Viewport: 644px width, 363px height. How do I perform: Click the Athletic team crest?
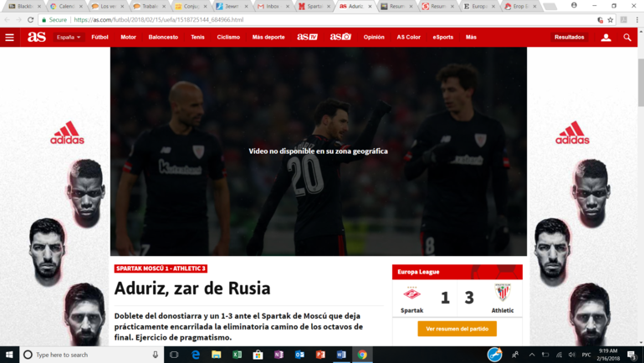tap(503, 294)
